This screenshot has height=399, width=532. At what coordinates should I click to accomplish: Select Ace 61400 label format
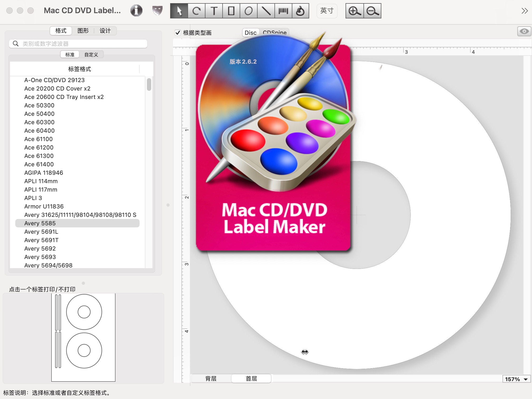pos(77,164)
